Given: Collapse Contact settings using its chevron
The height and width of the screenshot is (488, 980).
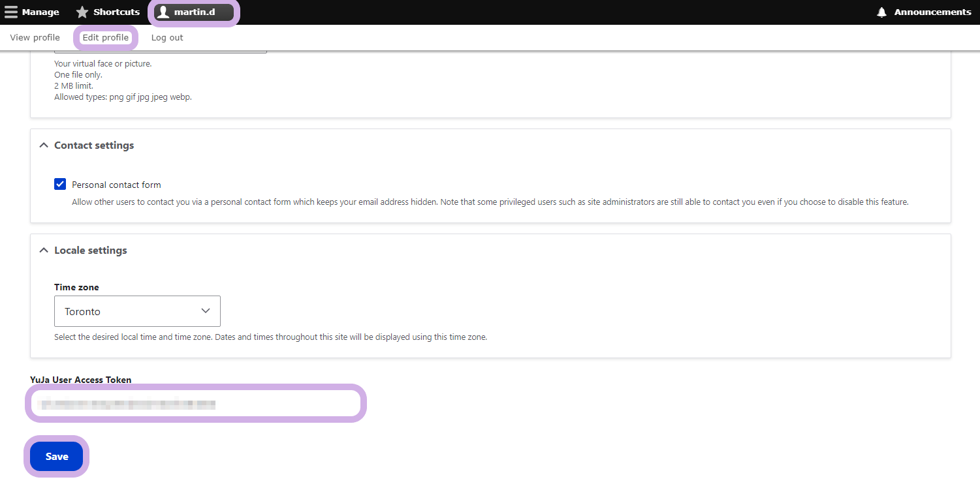Looking at the screenshot, I should (x=44, y=145).
